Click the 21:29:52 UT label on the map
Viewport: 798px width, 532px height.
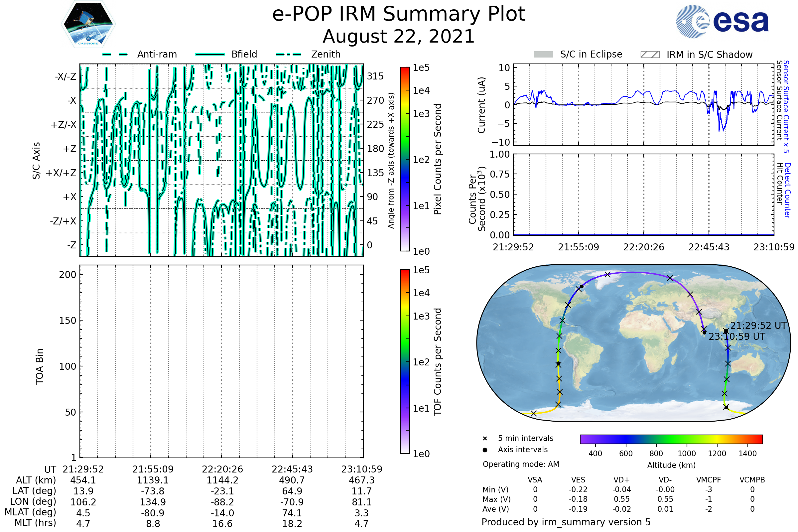758,326
